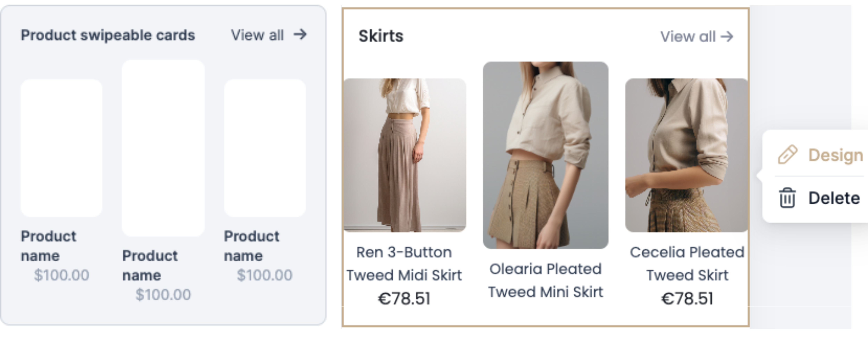Select the taller middle placeholder card
Image resolution: width=868 pixels, height=337 pixels.
pyautogui.click(x=163, y=148)
